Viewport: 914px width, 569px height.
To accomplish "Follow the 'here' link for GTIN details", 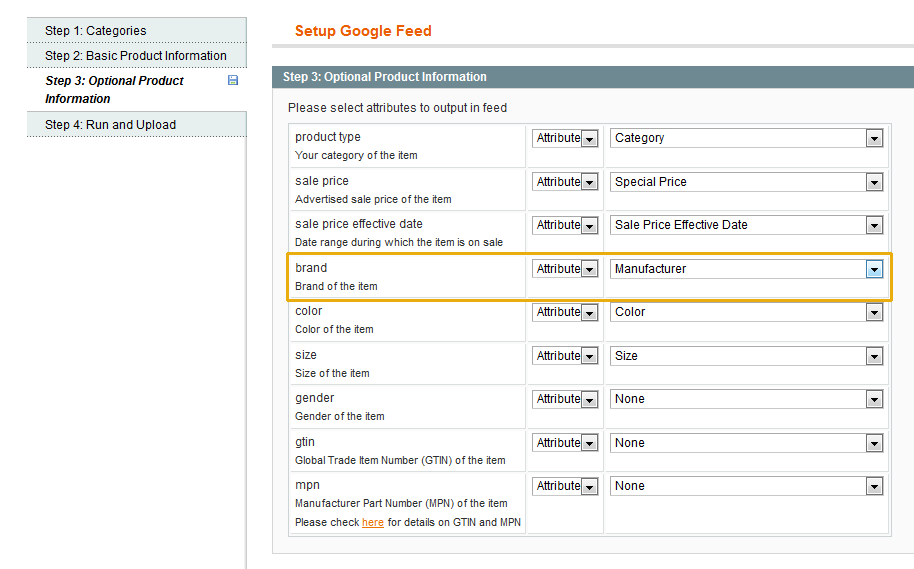I will point(373,522).
